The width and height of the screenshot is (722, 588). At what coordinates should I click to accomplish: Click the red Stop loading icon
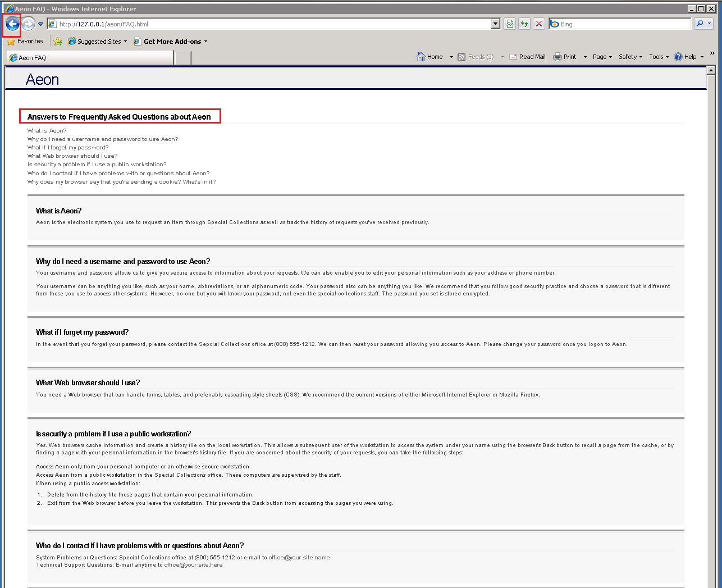pos(538,24)
